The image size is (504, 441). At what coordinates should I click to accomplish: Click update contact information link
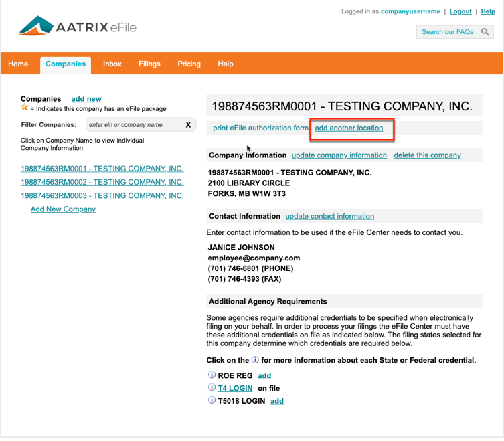329,216
